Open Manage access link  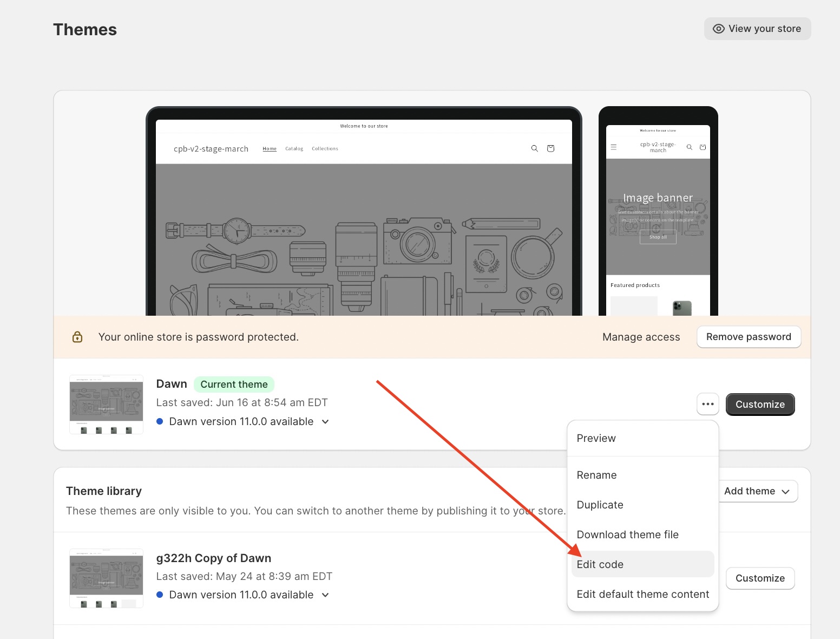[x=641, y=337]
